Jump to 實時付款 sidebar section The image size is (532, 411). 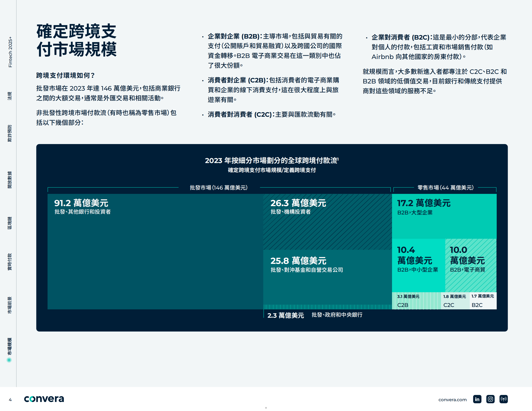coord(10,262)
